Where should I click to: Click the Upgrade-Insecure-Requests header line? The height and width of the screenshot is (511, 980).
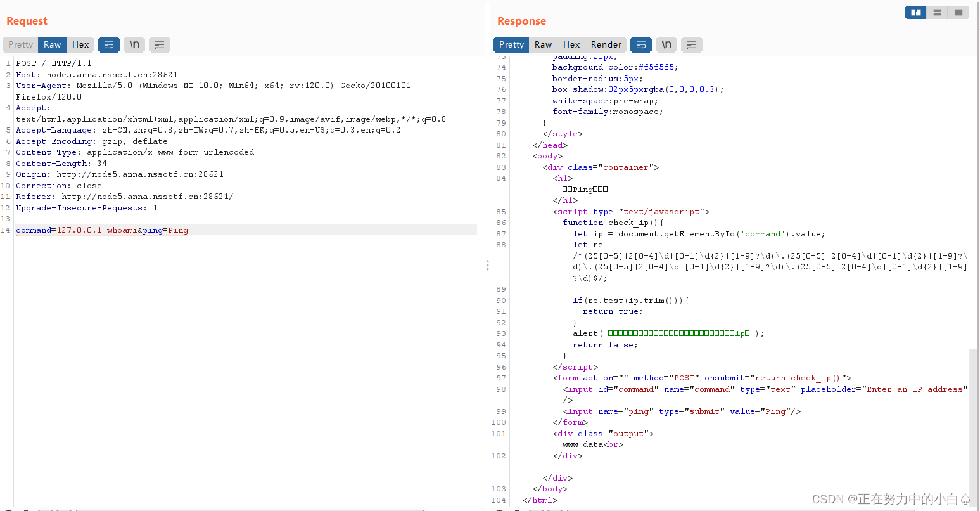tap(87, 208)
